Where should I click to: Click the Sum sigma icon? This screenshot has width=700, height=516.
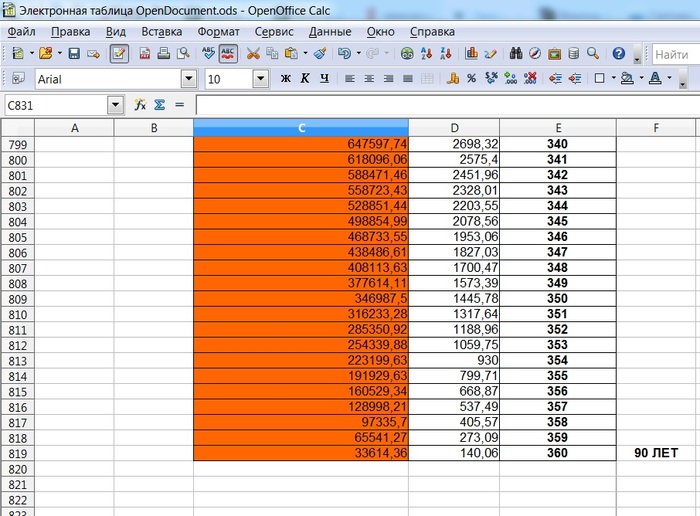[x=159, y=105]
